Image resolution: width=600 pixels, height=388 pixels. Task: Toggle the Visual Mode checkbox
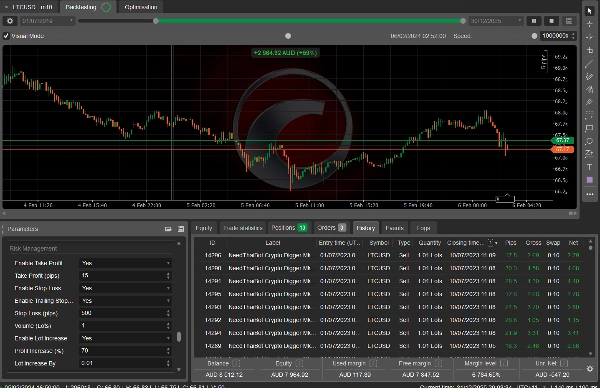(x=6, y=36)
